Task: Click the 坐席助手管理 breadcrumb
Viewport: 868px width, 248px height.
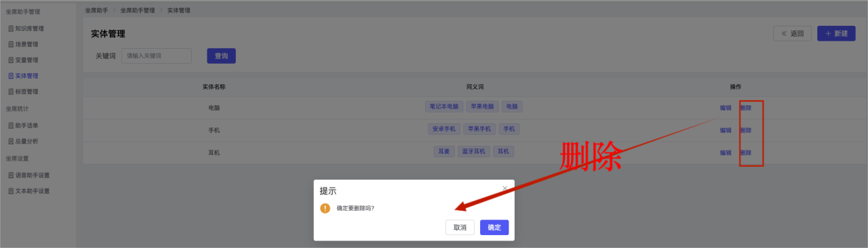Action: (138, 11)
